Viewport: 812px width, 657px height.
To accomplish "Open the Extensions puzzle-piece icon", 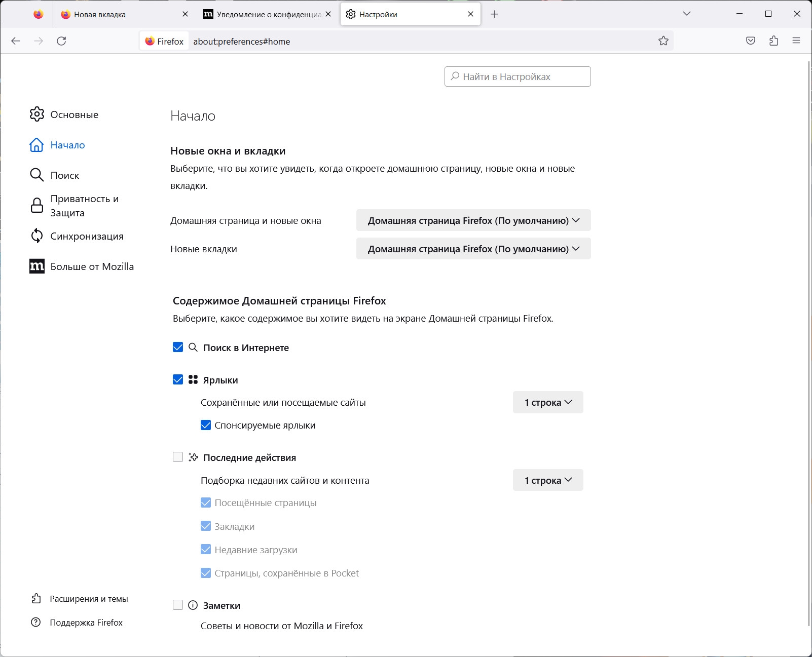I will click(773, 41).
